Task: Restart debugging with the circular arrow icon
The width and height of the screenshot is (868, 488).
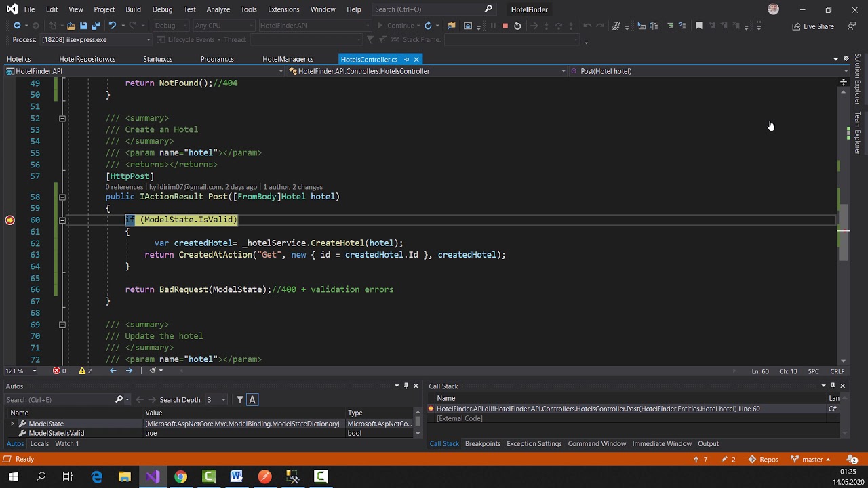Action: point(517,26)
